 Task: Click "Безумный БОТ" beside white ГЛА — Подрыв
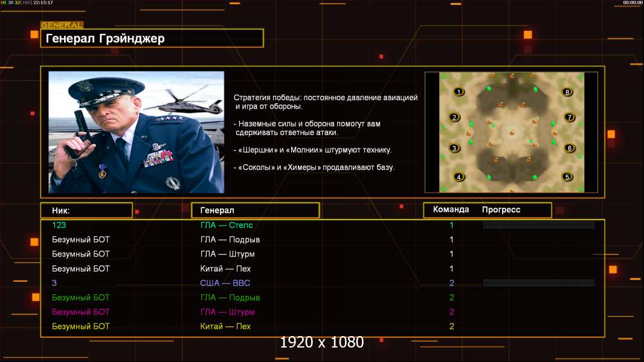tap(81, 240)
